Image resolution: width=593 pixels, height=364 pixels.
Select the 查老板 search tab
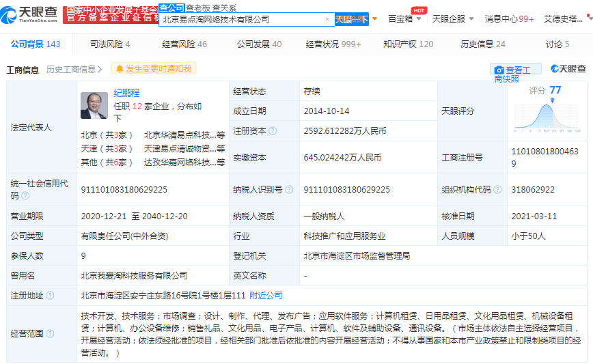point(198,8)
